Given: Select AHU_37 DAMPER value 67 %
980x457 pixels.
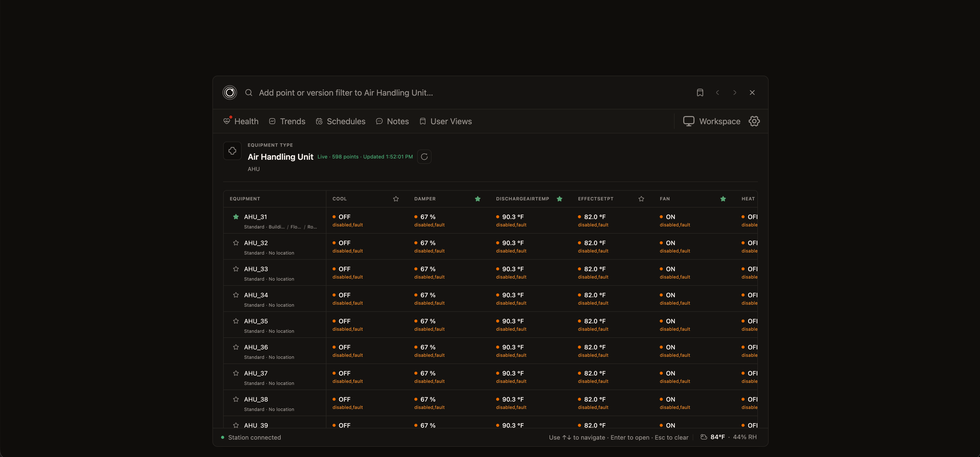Looking at the screenshot, I should pyautogui.click(x=428, y=373).
